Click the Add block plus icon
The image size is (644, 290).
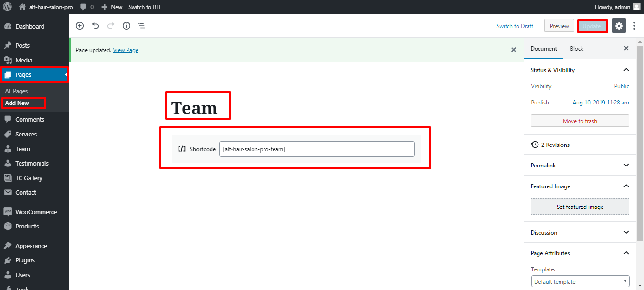(x=80, y=26)
